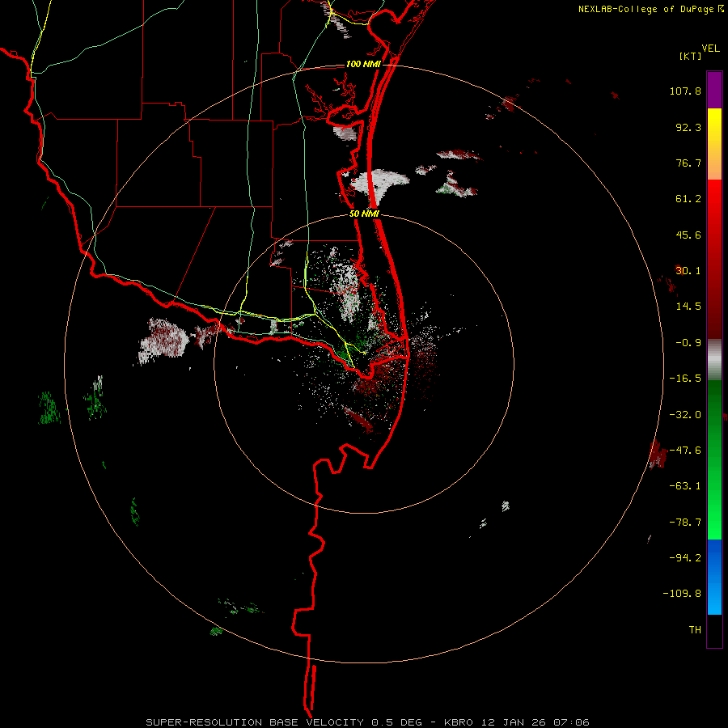Image resolution: width=728 pixels, height=728 pixels.
Task: Click the yellow segment of the velocity color bar
Action: click(x=714, y=144)
